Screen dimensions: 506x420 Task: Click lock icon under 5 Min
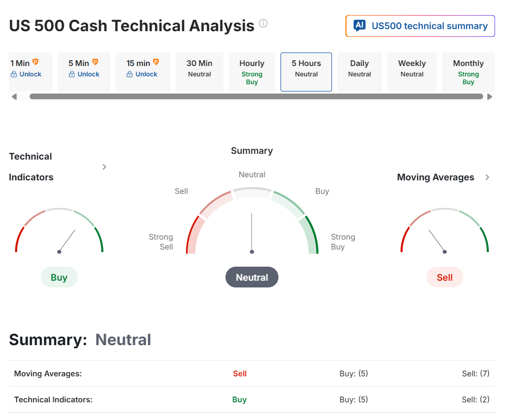click(x=72, y=74)
